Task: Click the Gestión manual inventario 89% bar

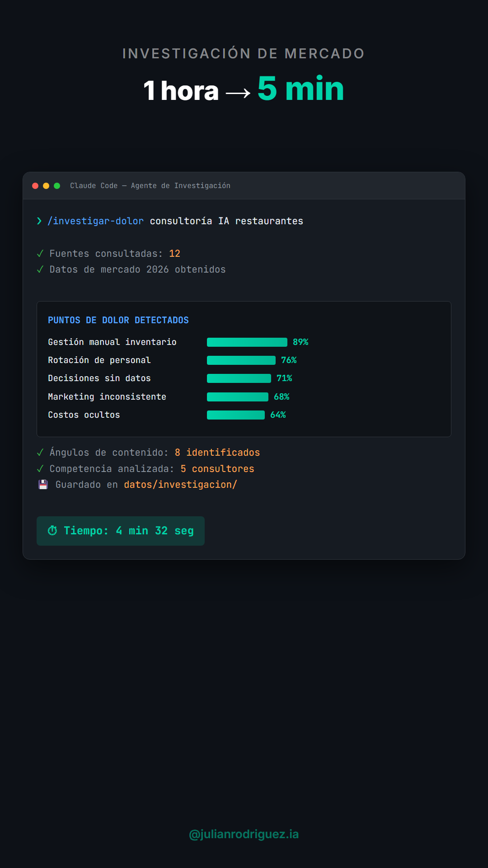Action: click(x=247, y=342)
